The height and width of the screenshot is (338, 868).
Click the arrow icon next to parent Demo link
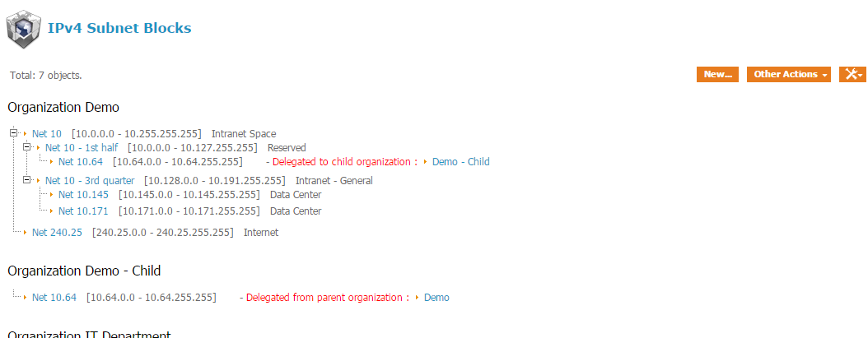point(417,298)
